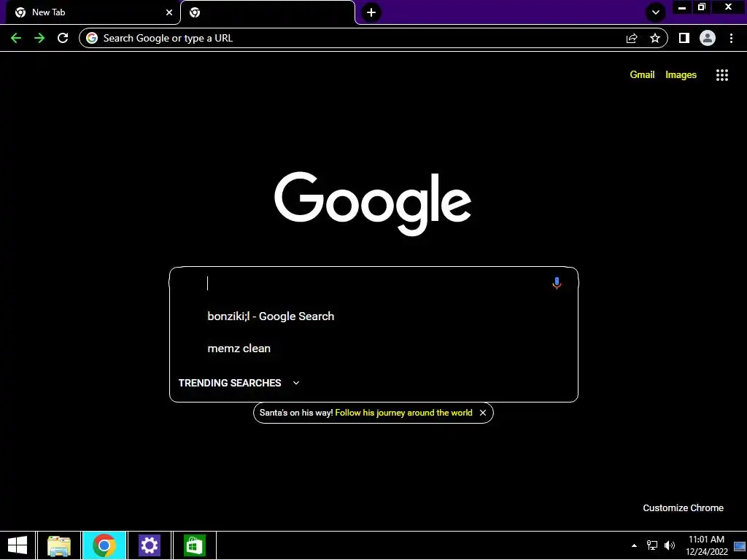Click the Chrome taskbar icon

pos(104,545)
